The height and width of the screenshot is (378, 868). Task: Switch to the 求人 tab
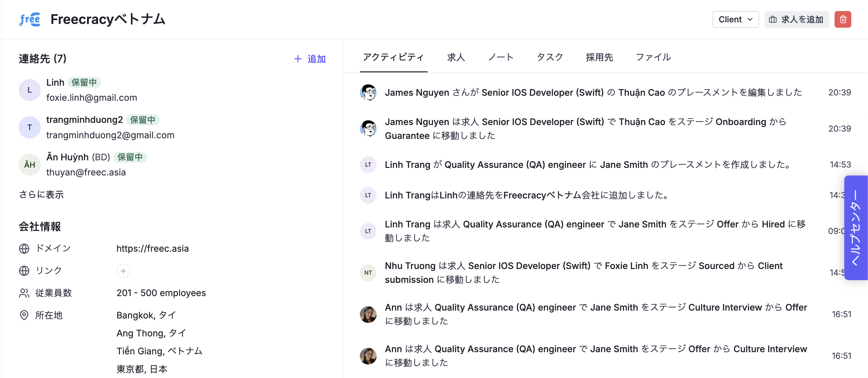(x=456, y=57)
